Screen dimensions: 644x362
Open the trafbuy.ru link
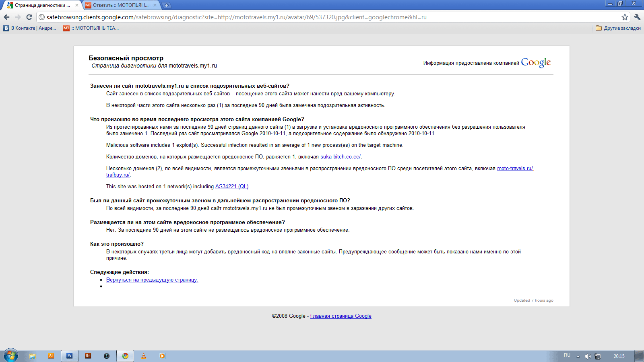118,175
